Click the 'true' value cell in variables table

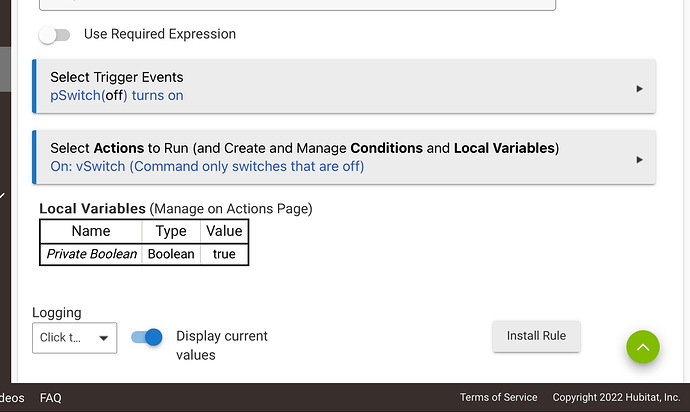[x=224, y=254]
